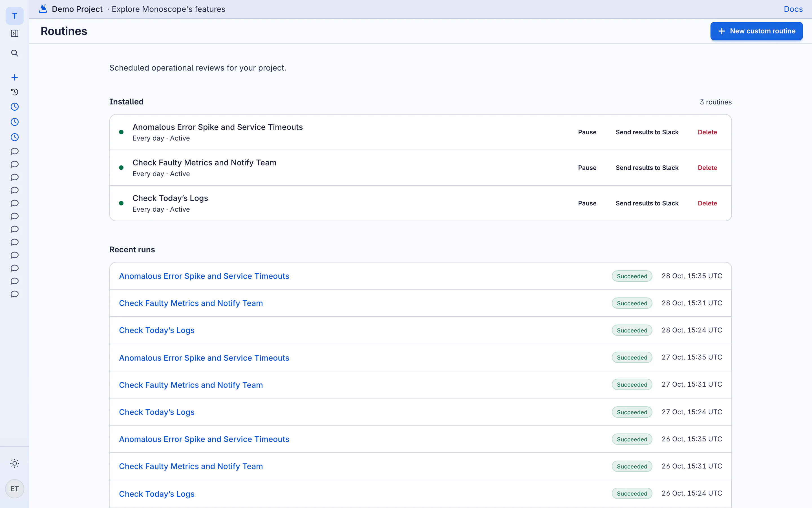Delete the Check Today's Logs routine

click(707, 203)
